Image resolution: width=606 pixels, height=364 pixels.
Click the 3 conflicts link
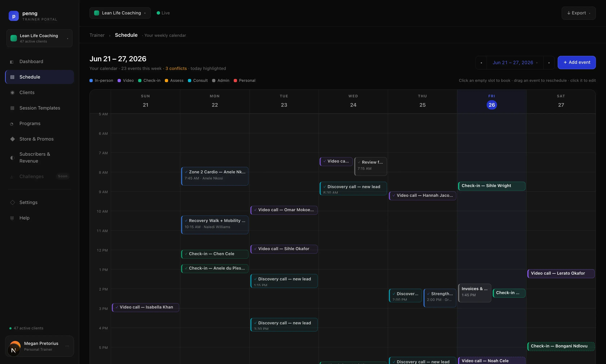[176, 68]
